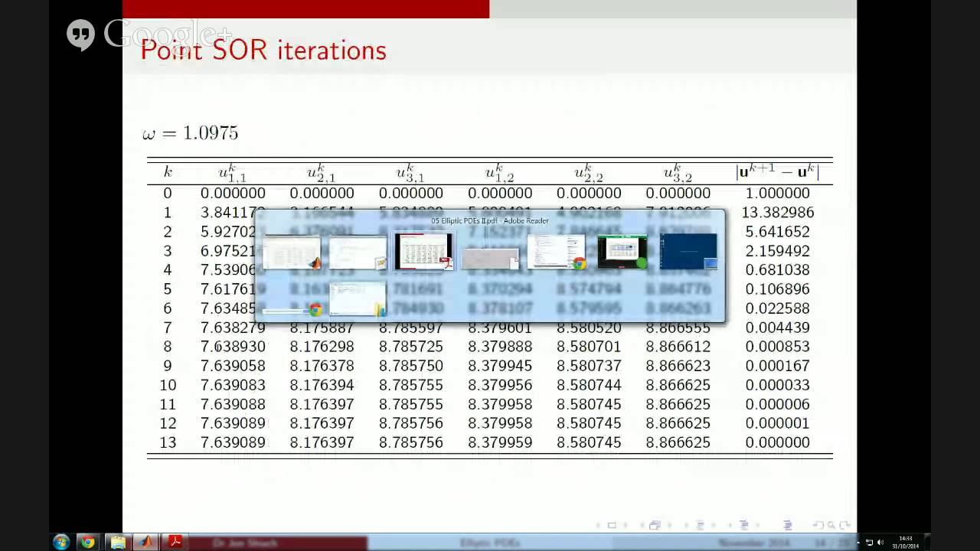Click the value 8.866612

[678, 347]
